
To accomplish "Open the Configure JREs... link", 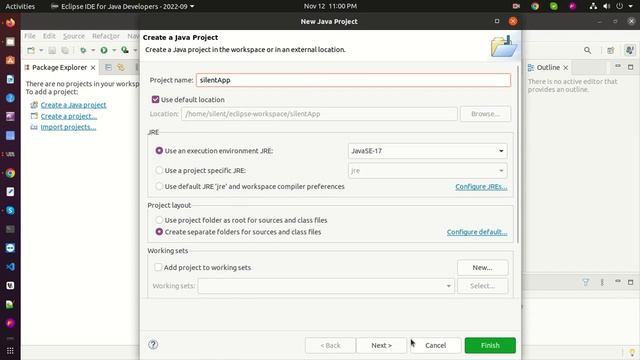I will (481, 187).
